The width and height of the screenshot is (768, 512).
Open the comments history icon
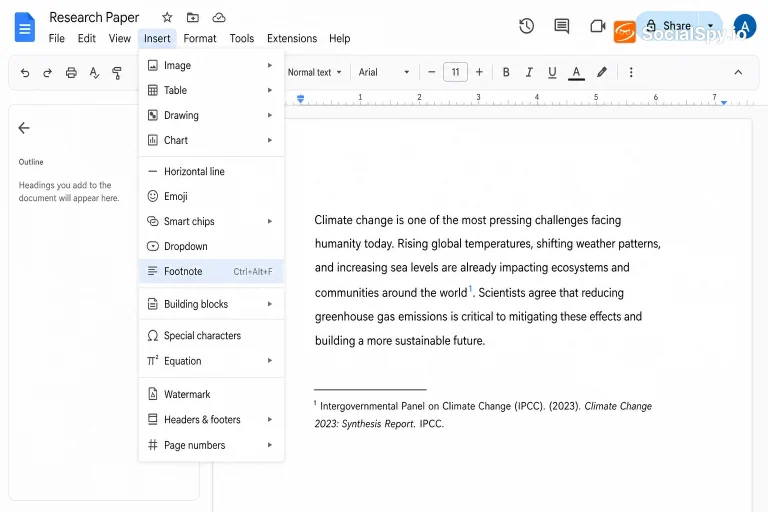562,26
